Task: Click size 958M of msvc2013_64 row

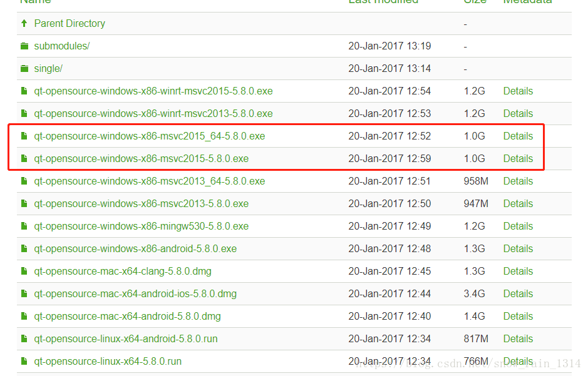Action: [476, 181]
